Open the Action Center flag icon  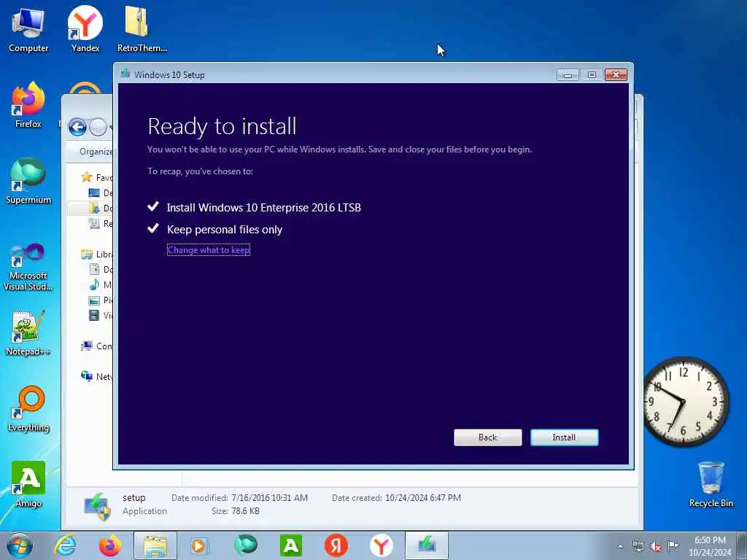click(x=673, y=545)
